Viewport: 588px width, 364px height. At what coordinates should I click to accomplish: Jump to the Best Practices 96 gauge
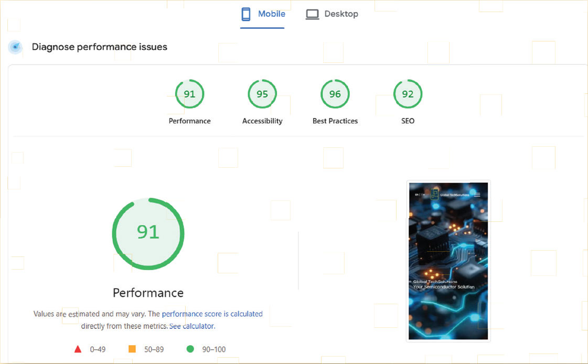[x=335, y=94]
